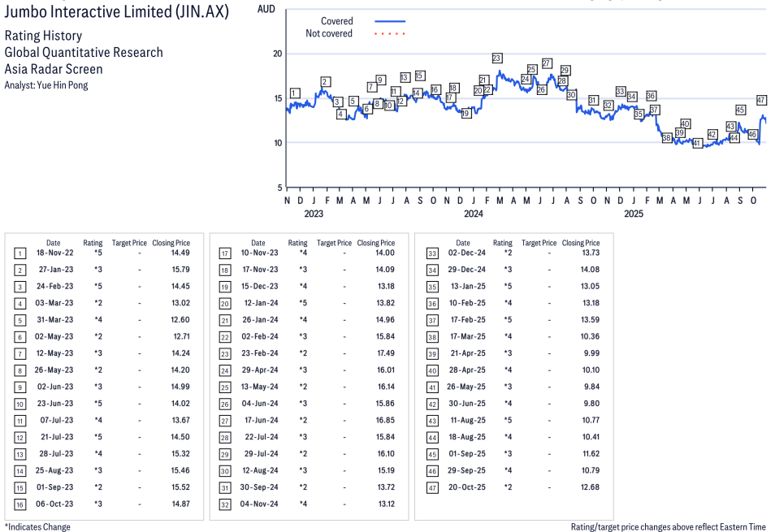
Task: Select marker 27 on the chart line
Action: tap(547, 63)
